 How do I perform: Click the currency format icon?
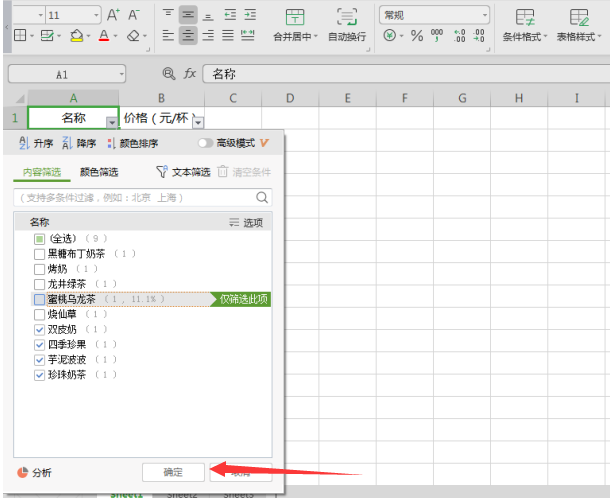(x=389, y=36)
